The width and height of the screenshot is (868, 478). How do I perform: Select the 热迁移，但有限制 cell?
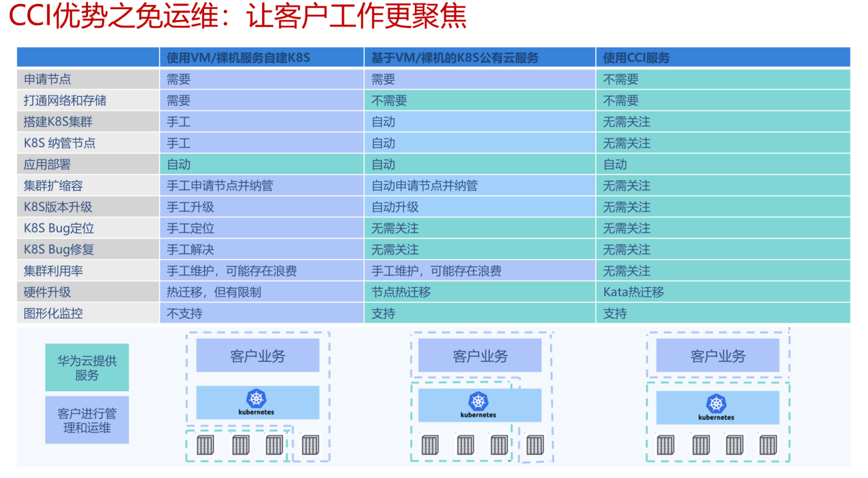pyautogui.click(x=262, y=292)
